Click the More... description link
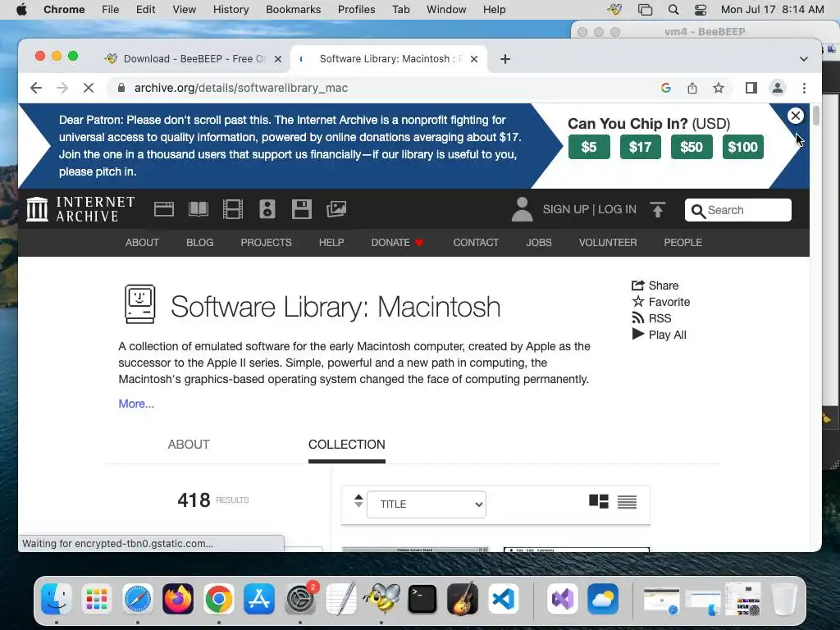 pos(136,404)
